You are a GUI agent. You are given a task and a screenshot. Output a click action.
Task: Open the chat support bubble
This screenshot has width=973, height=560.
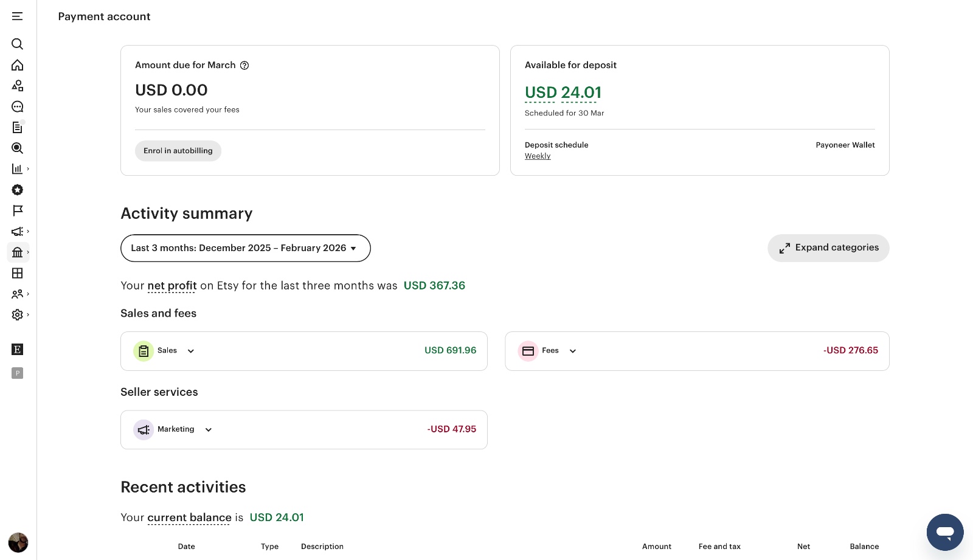click(944, 532)
